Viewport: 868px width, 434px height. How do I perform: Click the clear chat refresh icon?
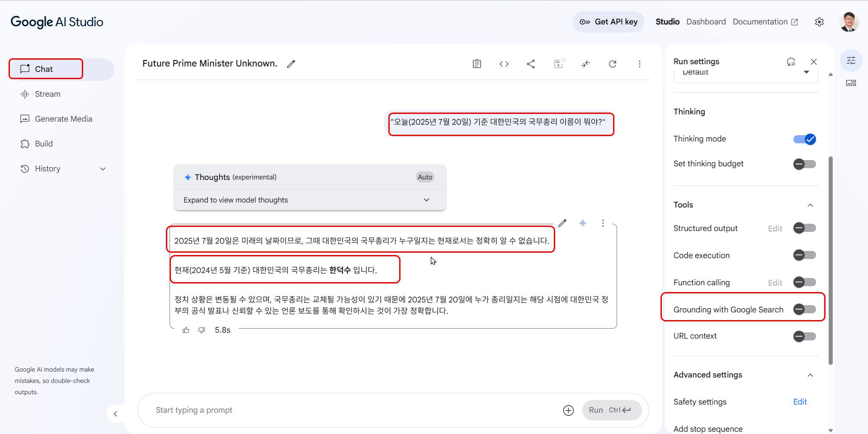click(x=613, y=64)
